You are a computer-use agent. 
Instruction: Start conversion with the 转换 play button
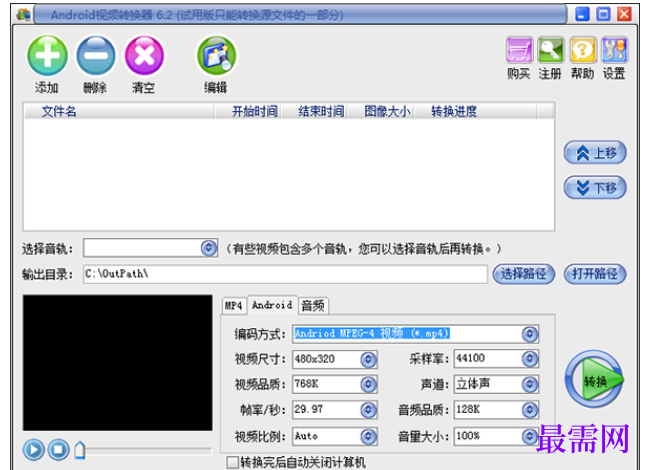(x=594, y=379)
